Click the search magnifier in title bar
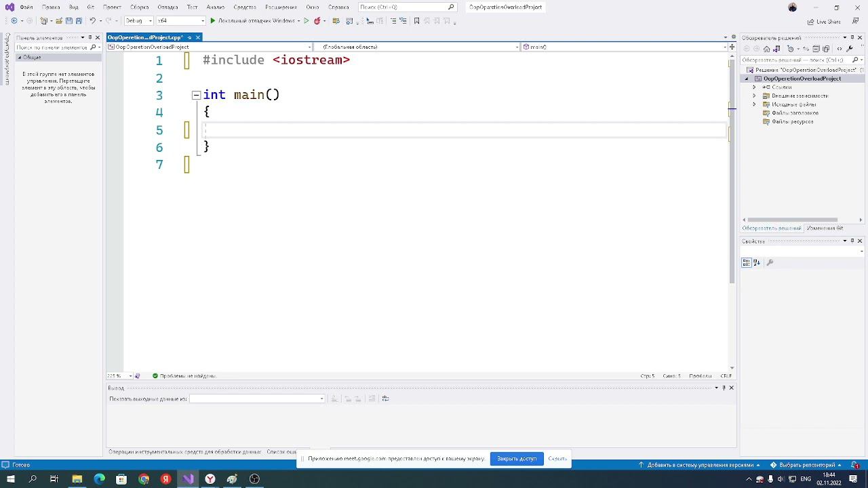The image size is (868, 488). 451,7
